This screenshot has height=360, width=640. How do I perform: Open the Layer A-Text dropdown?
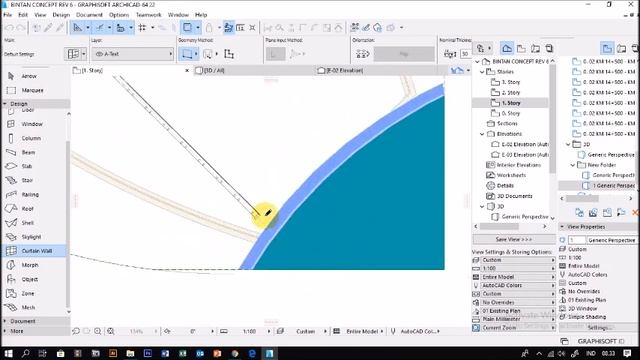tap(133, 54)
